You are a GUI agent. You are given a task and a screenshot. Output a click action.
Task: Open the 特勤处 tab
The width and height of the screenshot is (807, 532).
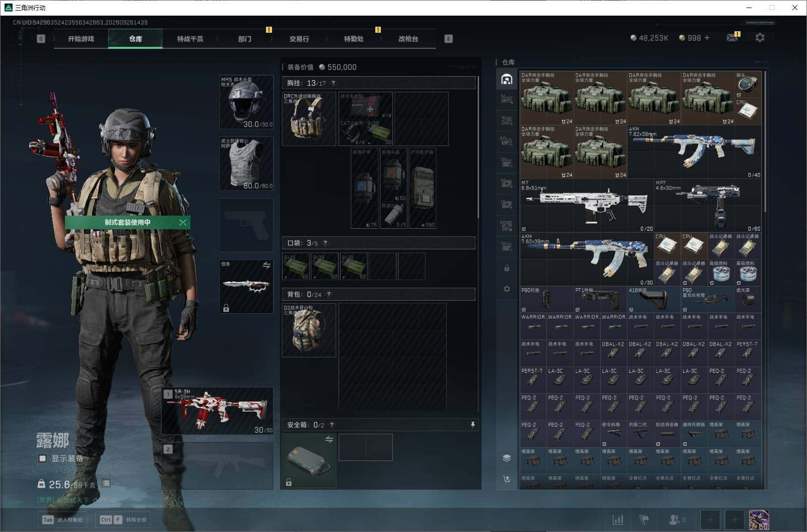pos(354,39)
